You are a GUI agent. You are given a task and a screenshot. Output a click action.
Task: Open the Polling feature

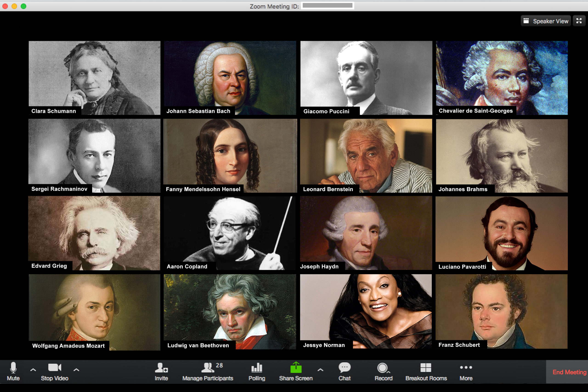pos(257,372)
